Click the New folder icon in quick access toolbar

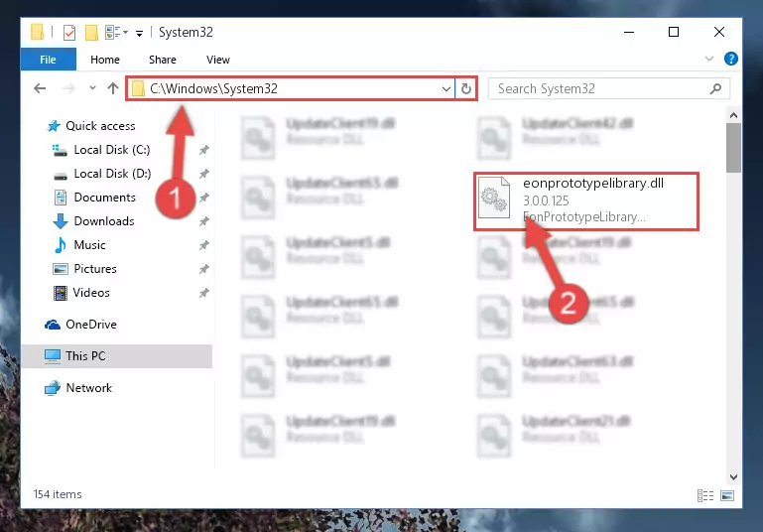point(91,33)
